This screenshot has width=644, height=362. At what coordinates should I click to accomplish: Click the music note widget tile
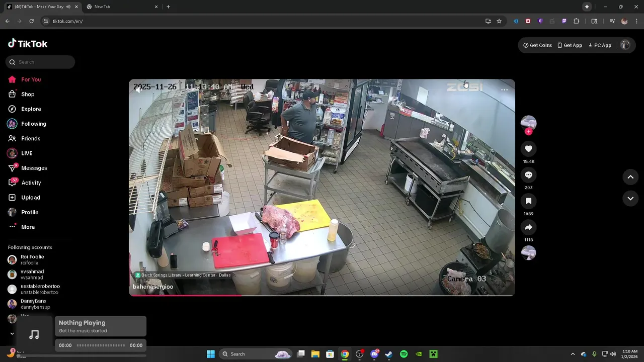coord(34,334)
